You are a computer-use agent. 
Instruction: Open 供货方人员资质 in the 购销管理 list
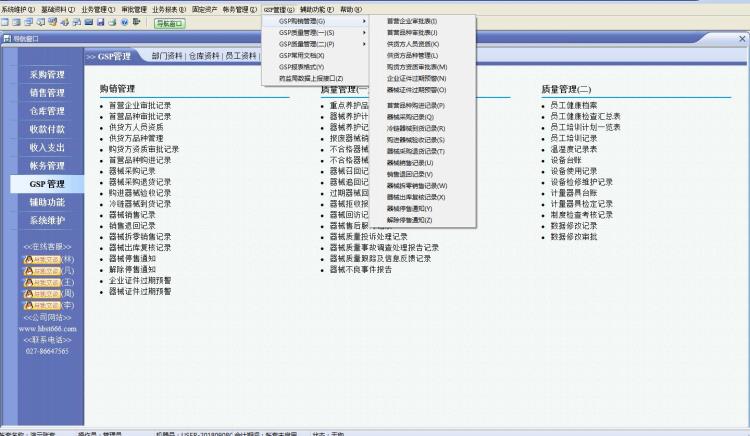point(136,127)
